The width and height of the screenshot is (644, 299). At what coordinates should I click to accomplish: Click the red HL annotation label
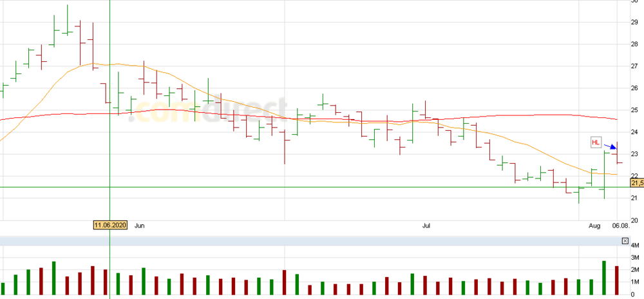tap(596, 142)
